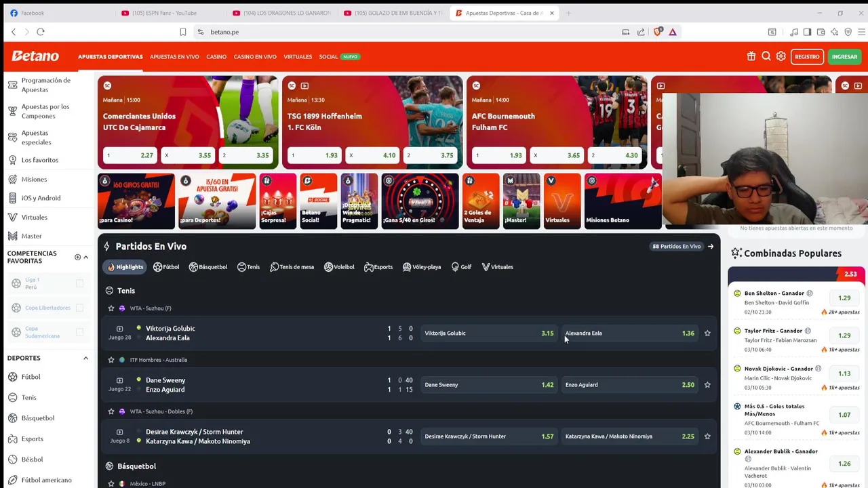Image resolution: width=868 pixels, height=488 pixels.
Task: Add a competition with the plus icon
Action: pyautogui.click(x=77, y=258)
